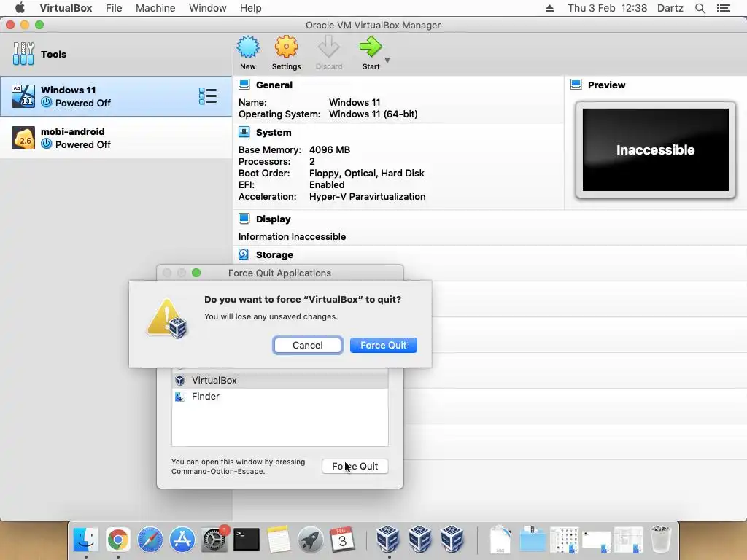Viewport: 747px width, 560px height.
Task: Open the Trash in the Dock
Action: coord(661,539)
